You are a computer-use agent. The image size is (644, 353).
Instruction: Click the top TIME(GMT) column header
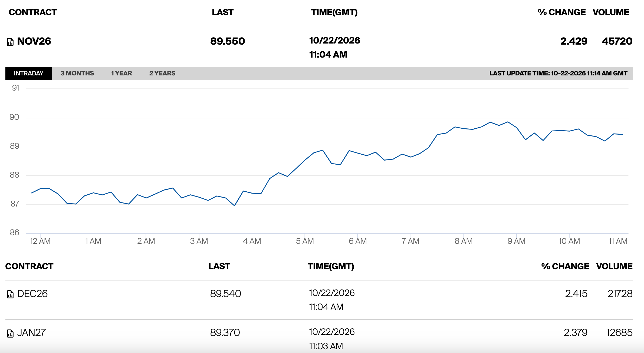(334, 12)
